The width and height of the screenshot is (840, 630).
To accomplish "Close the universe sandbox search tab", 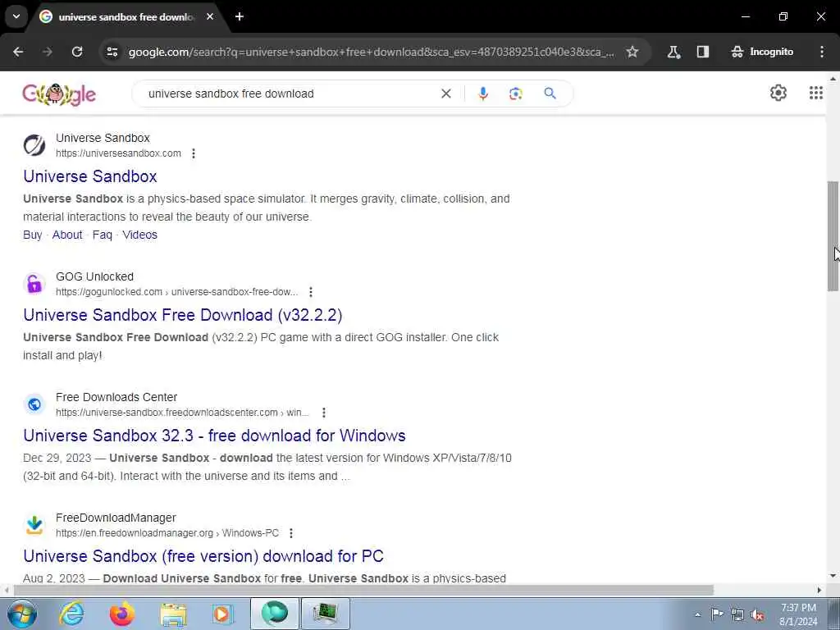I will pyautogui.click(x=210, y=16).
